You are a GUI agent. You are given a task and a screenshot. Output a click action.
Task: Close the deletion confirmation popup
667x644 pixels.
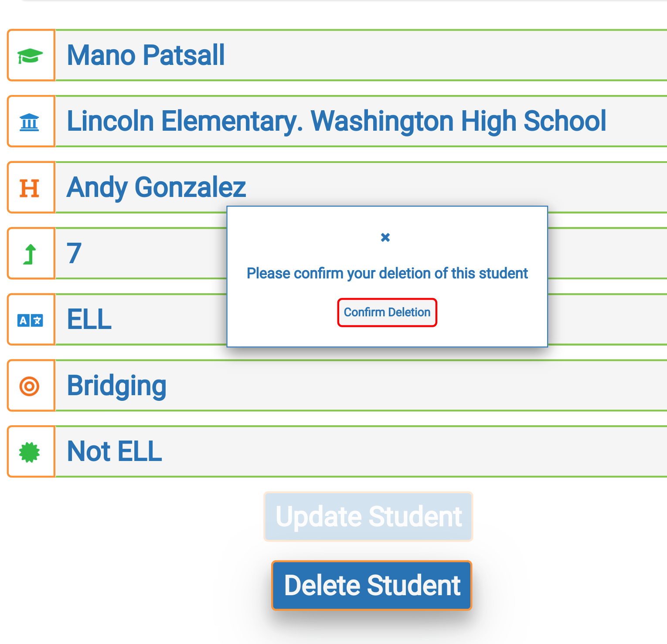click(x=385, y=237)
